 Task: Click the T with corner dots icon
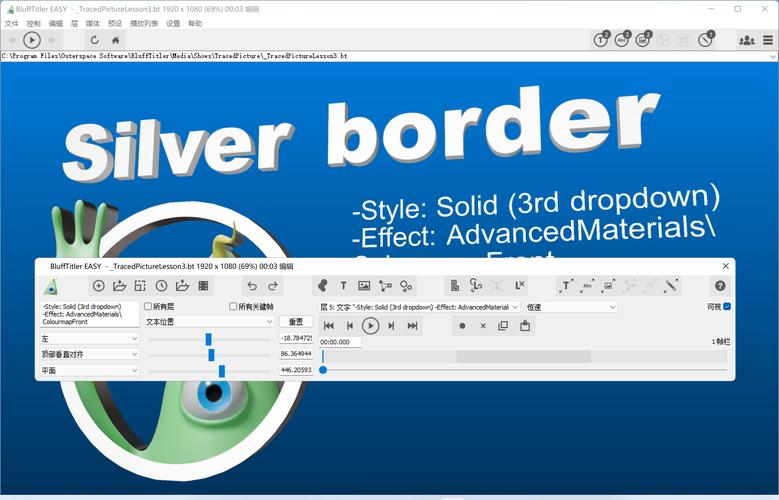tap(566, 286)
